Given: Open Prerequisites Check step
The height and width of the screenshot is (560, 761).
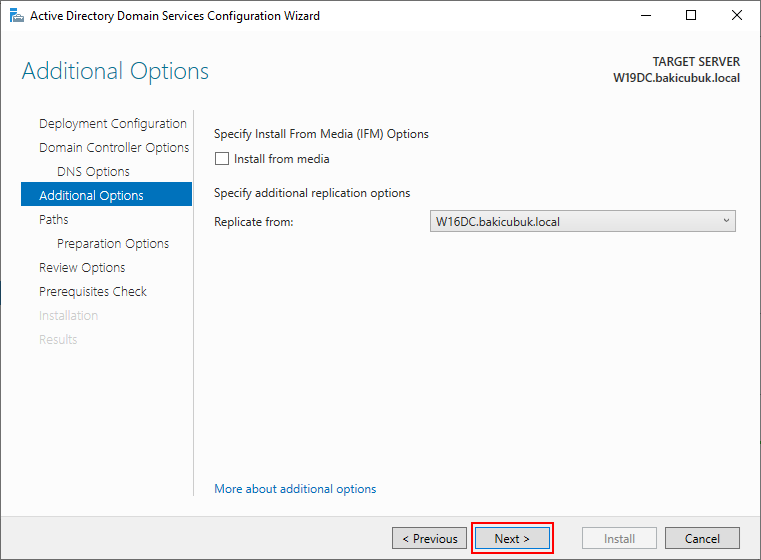Looking at the screenshot, I should (93, 291).
